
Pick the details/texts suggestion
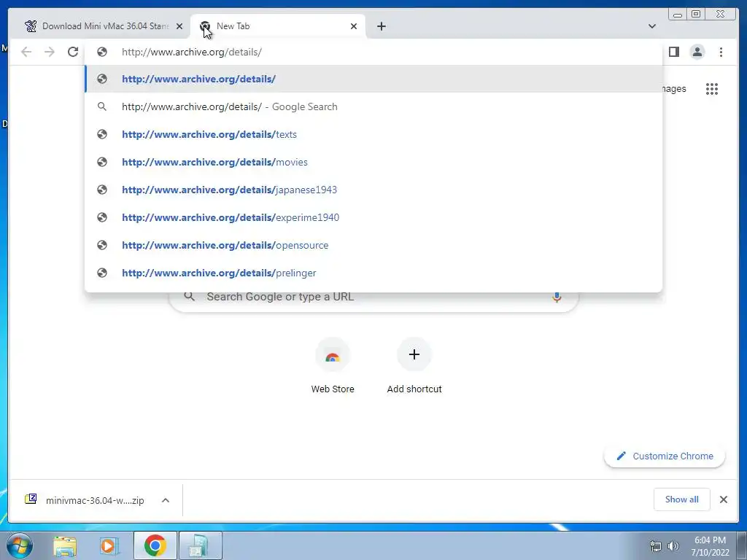tap(374, 134)
